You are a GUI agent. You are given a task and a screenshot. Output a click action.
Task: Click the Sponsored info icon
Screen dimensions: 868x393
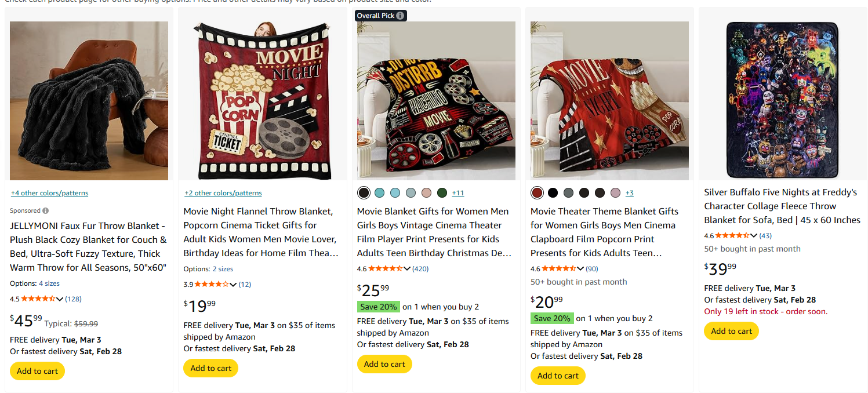[45, 210]
